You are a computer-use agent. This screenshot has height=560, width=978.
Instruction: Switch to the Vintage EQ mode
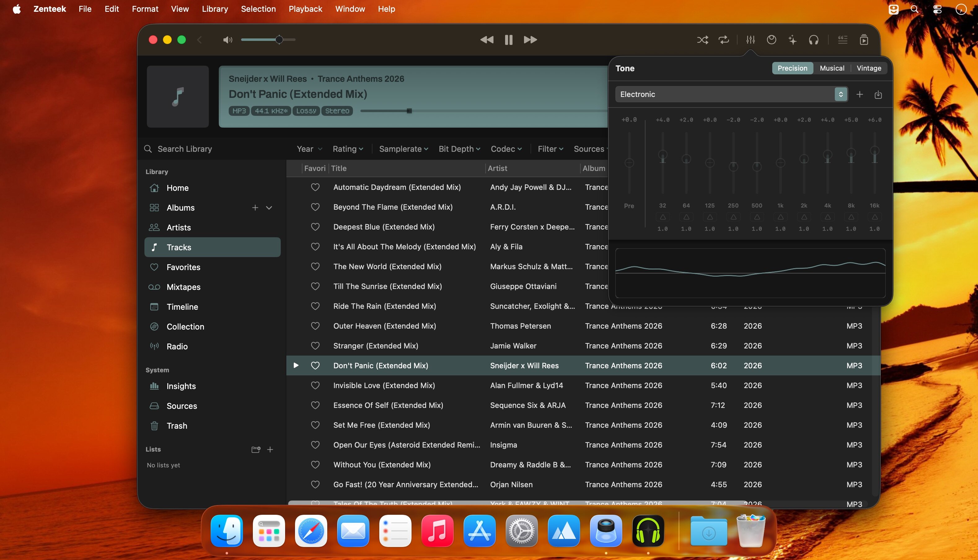869,68
